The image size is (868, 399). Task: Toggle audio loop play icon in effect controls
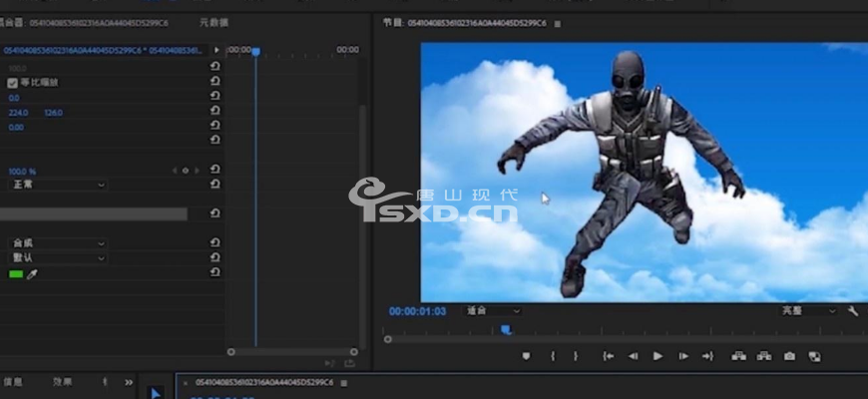(x=330, y=363)
